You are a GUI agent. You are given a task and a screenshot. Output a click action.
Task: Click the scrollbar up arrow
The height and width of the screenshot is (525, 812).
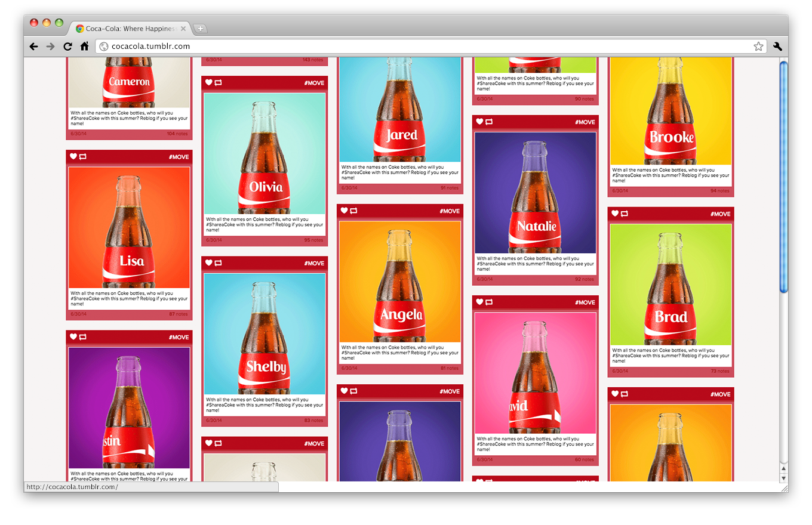[x=784, y=468]
